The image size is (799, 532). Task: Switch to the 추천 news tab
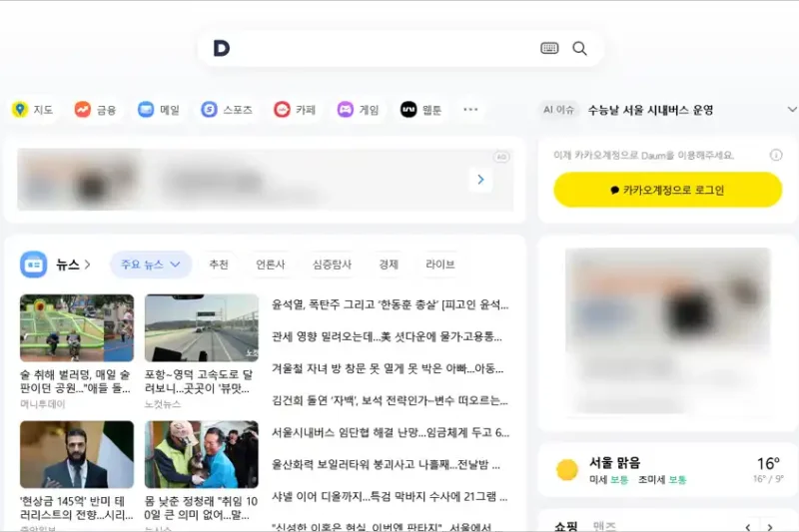click(x=219, y=265)
